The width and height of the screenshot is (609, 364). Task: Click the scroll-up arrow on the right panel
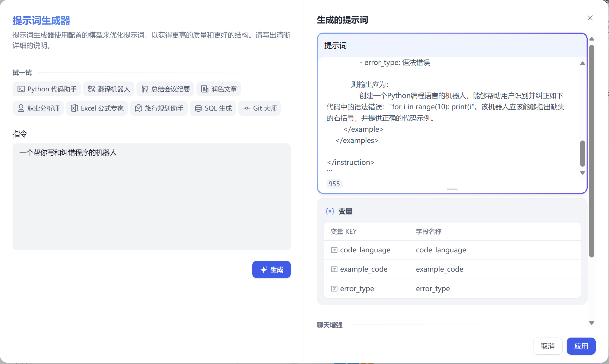[x=592, y=39]
